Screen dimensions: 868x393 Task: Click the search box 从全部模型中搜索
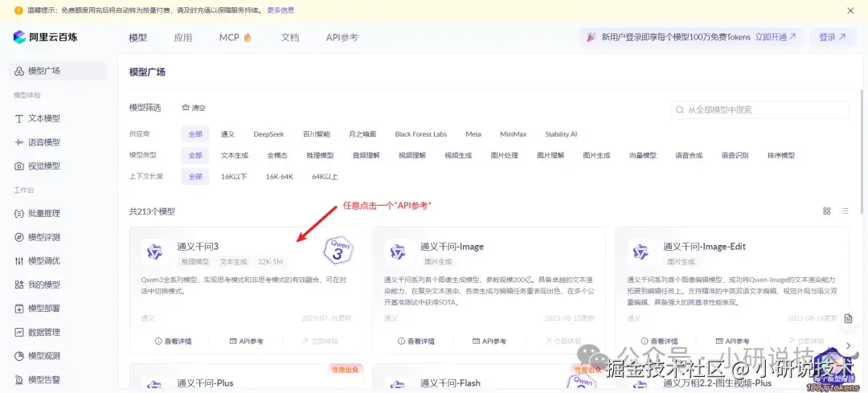pos(760,109)
